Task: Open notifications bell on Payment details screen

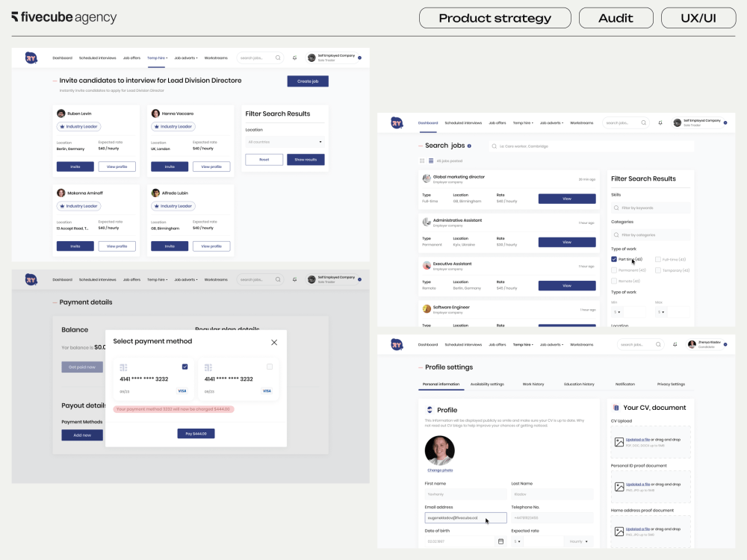Action: click(x=294, y=279)
